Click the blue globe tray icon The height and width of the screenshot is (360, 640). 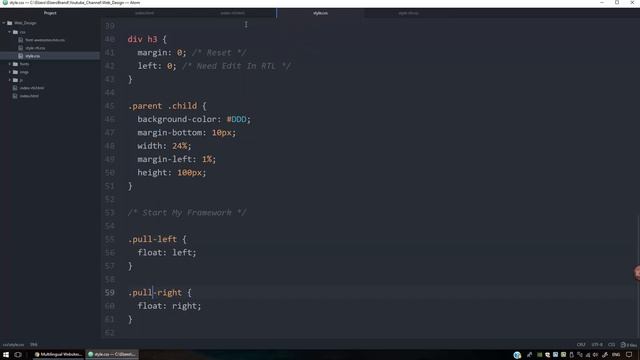click(x=517, y=355)
